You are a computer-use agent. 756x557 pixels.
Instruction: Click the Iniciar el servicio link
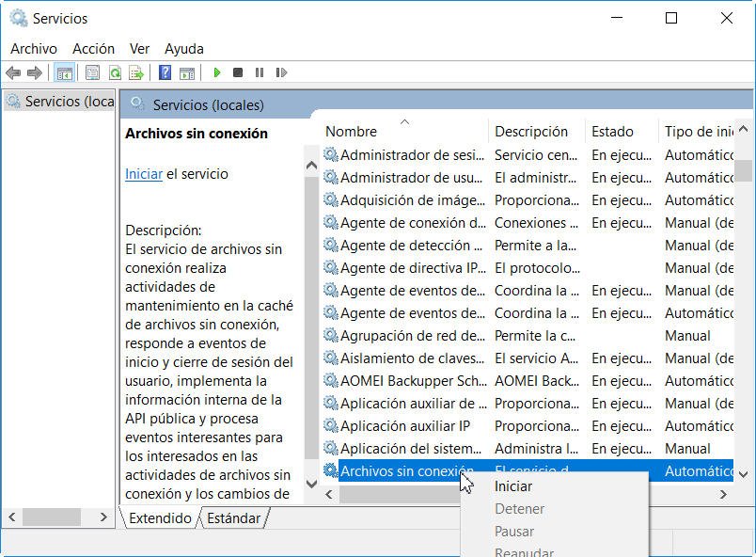point(144,174)
